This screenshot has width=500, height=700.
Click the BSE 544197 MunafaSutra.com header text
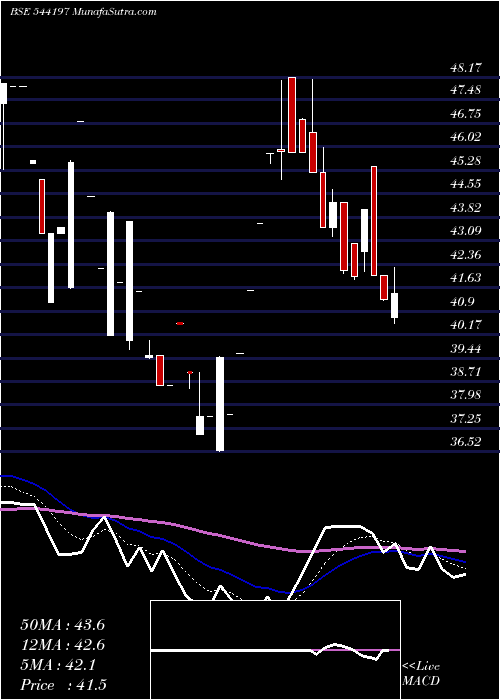pyautogui.click(x=83, y=12)
